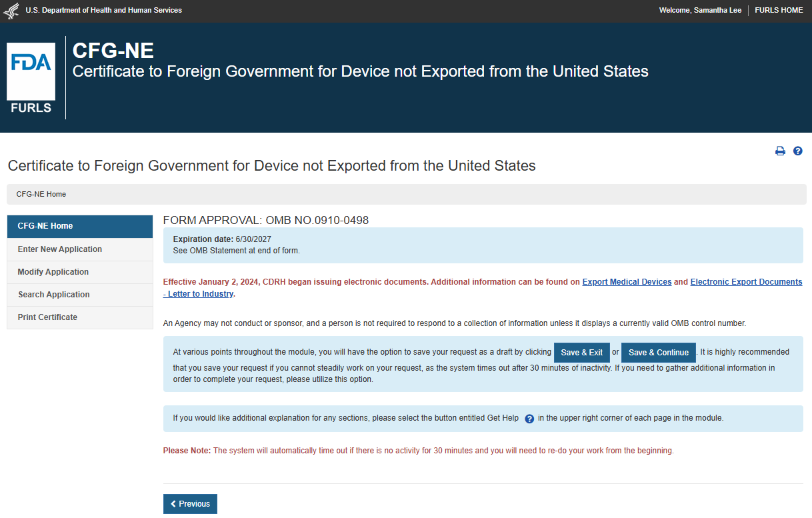This screenshot has width=812, height=518.
Task: Click Welcome, Samantha Lee user text
Action: click(700, 11)
